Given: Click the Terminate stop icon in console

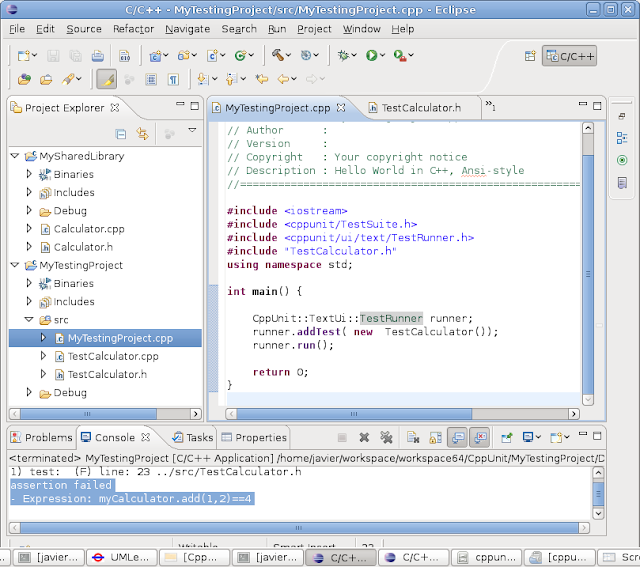Looking at the screenshot, I should tap(342, 438).
